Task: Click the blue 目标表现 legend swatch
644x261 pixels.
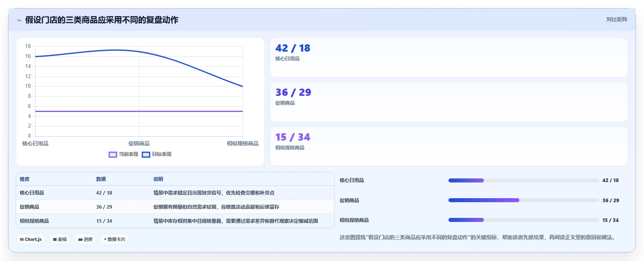Action: (146, 154)
